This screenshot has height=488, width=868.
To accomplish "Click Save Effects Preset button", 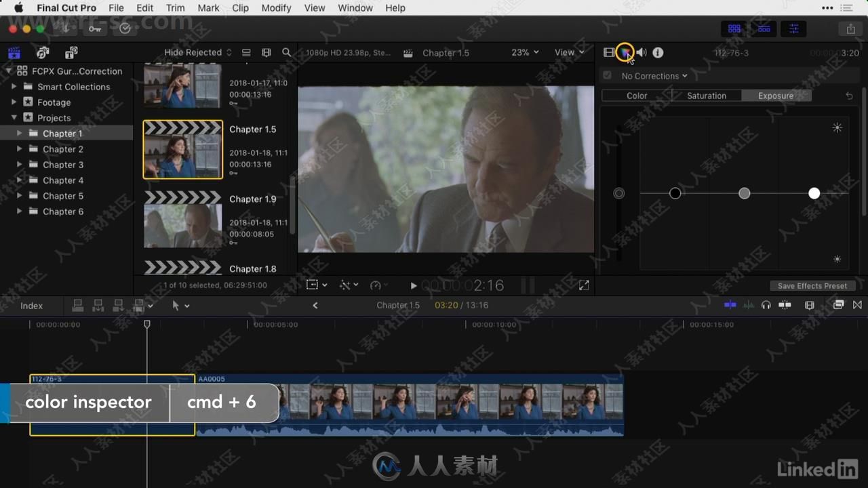I will (812, 286).
